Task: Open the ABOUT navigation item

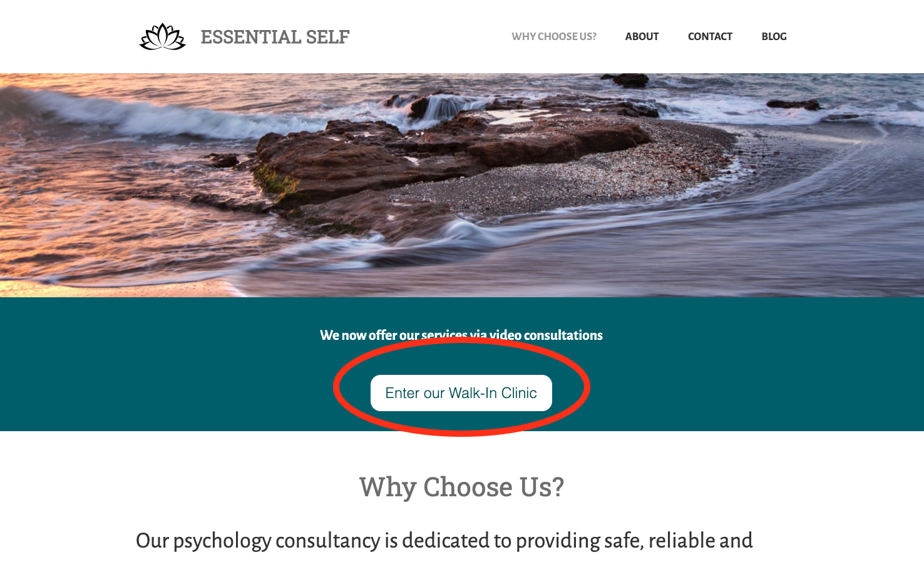Action: coord(642,36)
